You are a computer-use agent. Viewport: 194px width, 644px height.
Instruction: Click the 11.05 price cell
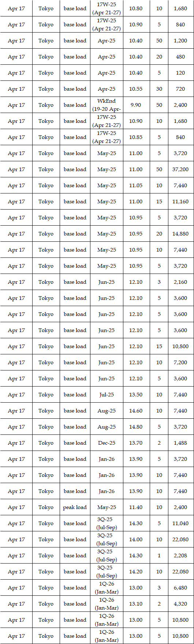[x=136, y=185]
